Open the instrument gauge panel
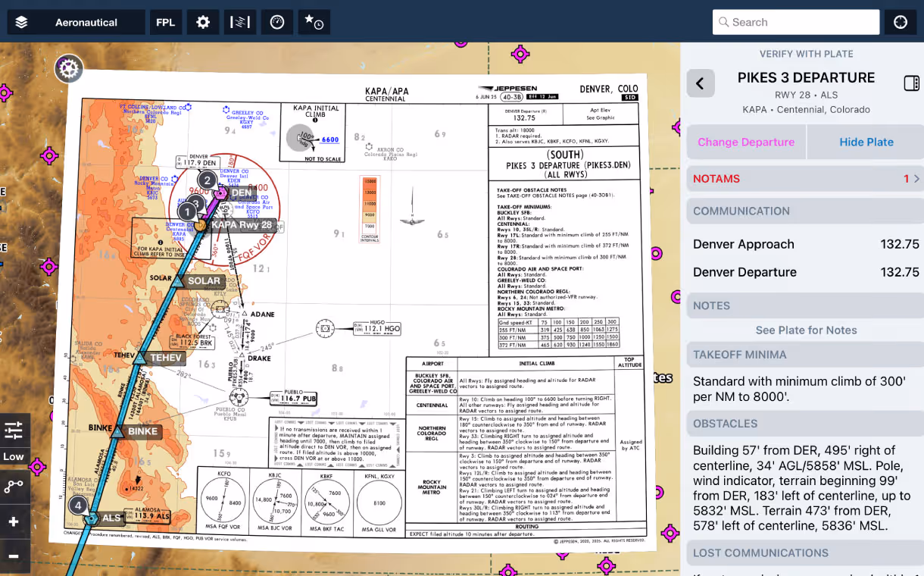Screen dimensions: 924x576 276,22
